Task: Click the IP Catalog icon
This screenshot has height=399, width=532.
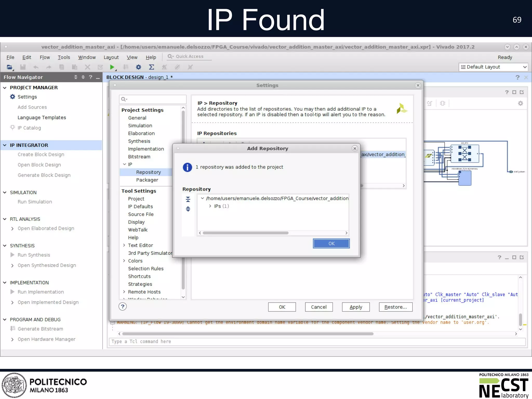Action: point(12,128)
